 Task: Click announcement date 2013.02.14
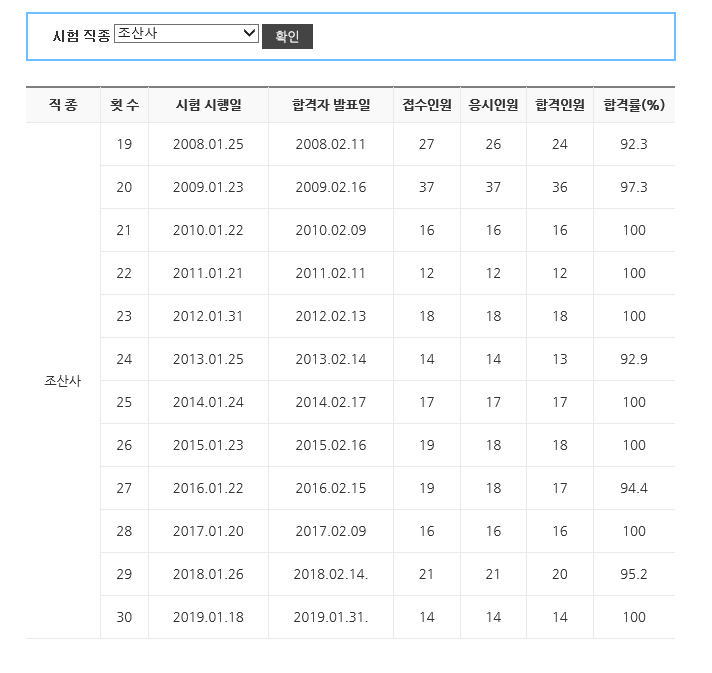pos(331,359)
